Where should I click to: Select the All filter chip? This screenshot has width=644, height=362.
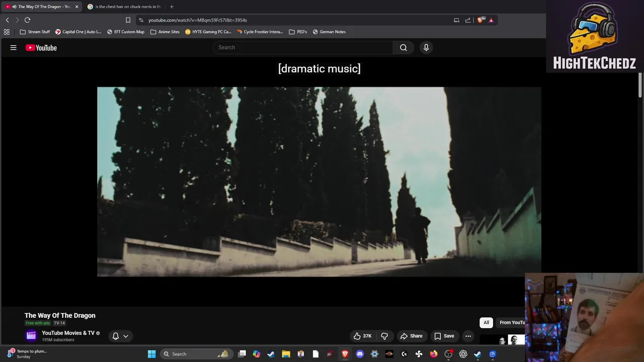click(x=486, y=322)
